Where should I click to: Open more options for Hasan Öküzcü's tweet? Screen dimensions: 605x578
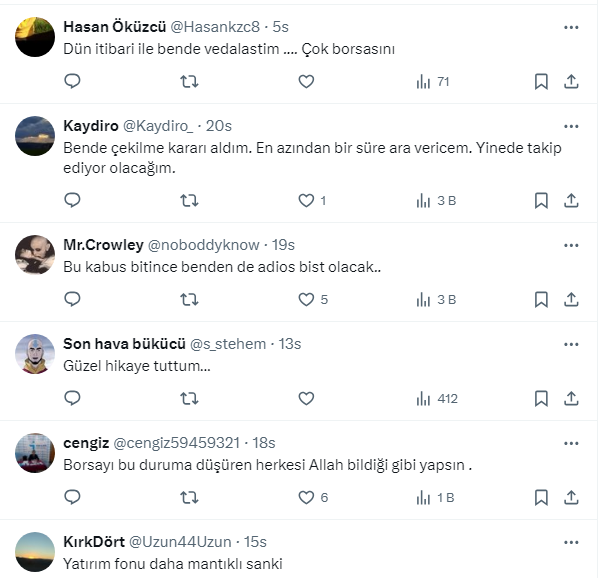[x=571, y=27]
